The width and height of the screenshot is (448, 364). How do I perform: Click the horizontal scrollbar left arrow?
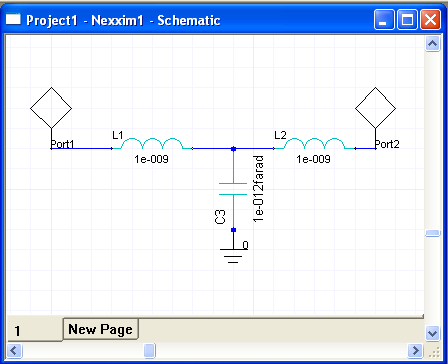click(x=14, y=351)
